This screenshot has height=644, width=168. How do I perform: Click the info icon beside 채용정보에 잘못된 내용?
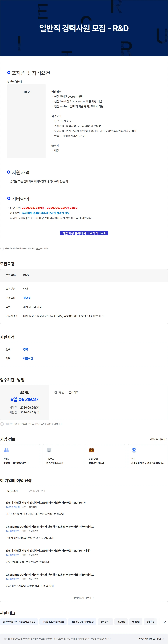pyautogui.click(x=2, y=248)
